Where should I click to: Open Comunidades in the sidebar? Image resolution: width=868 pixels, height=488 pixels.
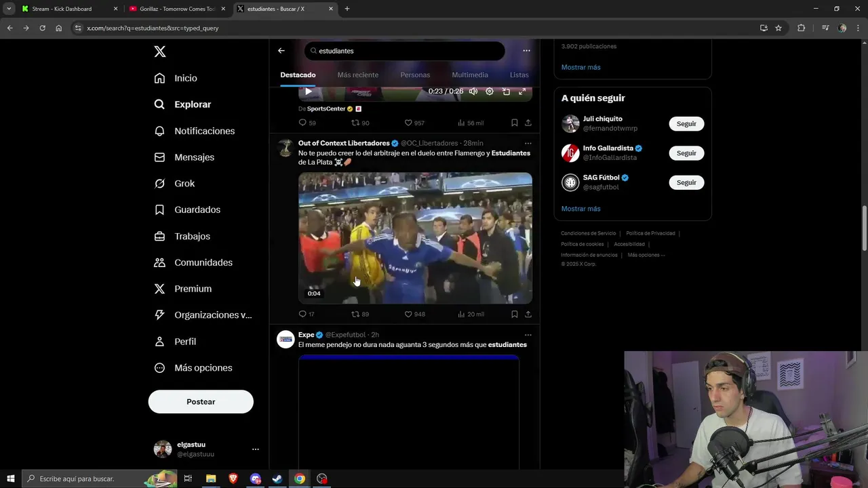(193, 262)
